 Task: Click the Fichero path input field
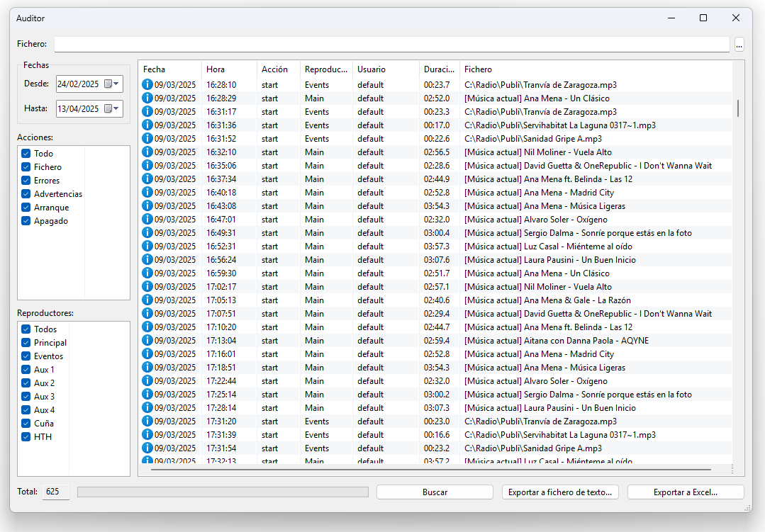[x=391, y=45]
